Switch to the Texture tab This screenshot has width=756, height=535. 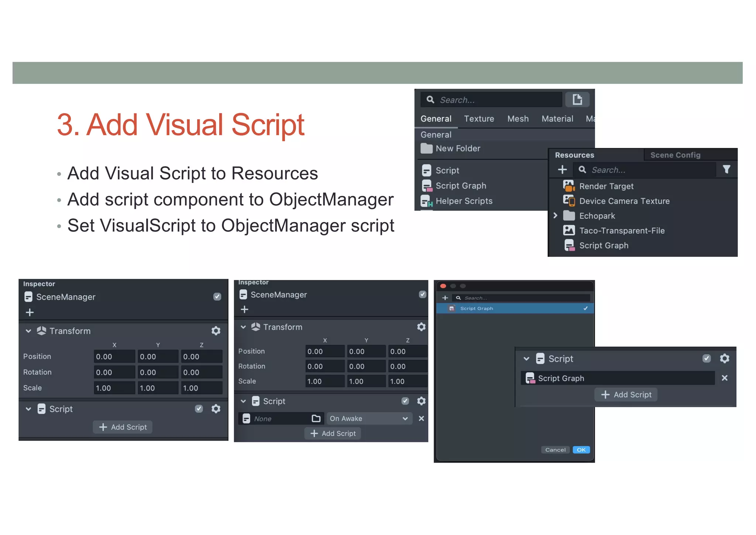coord(479,119)
